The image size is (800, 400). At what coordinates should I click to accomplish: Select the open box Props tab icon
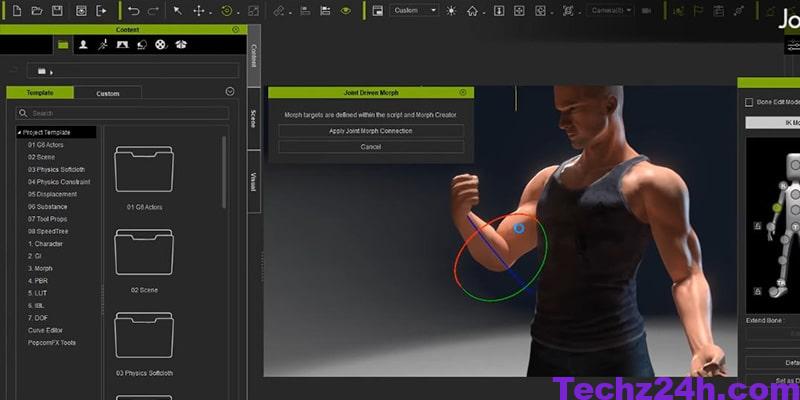[x=181, y=45]
